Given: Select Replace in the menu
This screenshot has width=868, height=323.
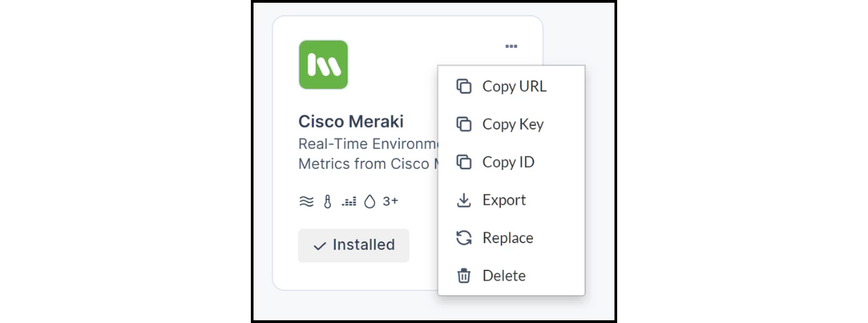Looking at the screenshot, I should pyautogui.click(x=511, y=238).
